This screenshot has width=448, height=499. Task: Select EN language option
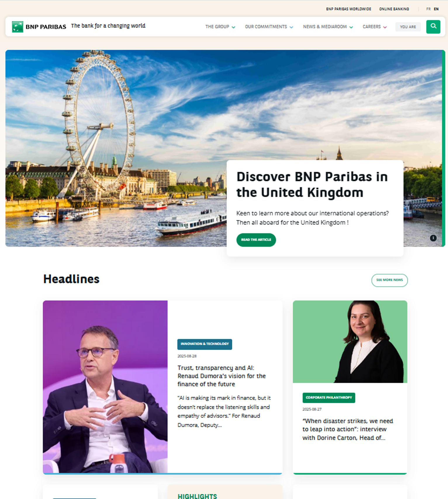click(x=436, y=9)
